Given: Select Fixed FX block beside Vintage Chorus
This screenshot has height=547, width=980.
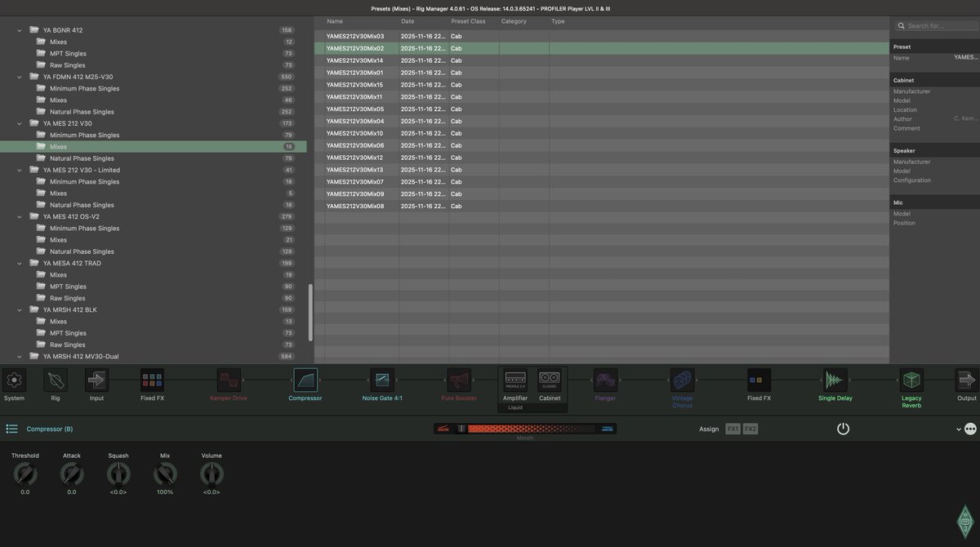Looking at the screenshot, I should point(759,380).
